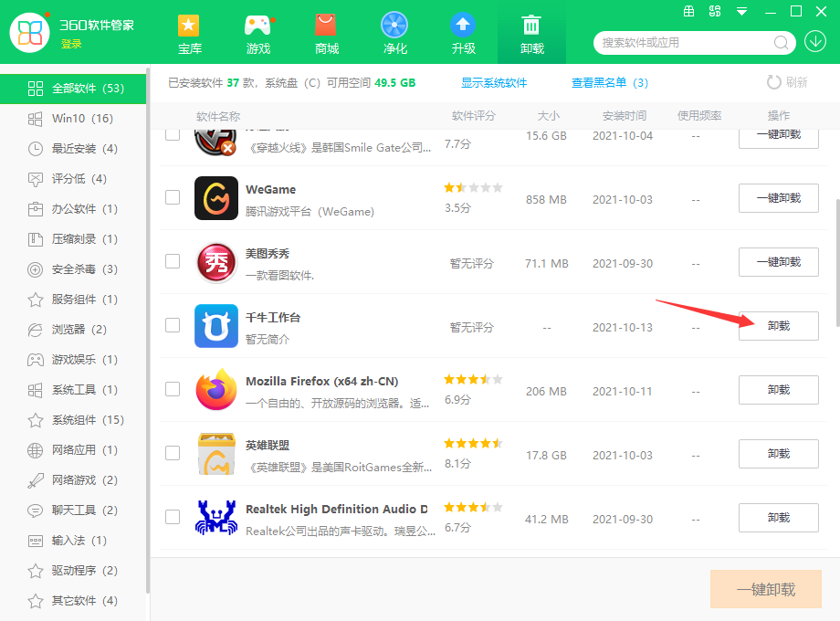Tick the checkbox for Mozilla Firefox
Image resolution: width=840 pixels, height=621 pixels.
click(x=173, y=388)
